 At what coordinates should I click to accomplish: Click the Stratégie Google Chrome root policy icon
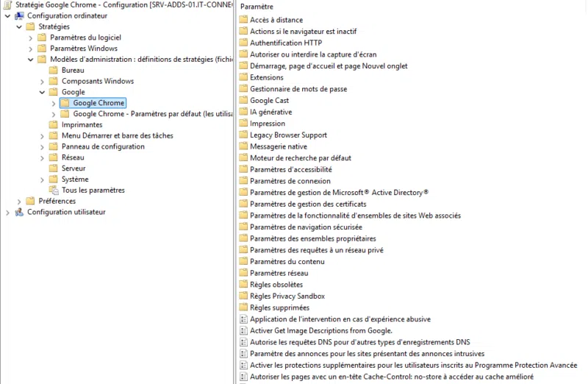(7, 5)
